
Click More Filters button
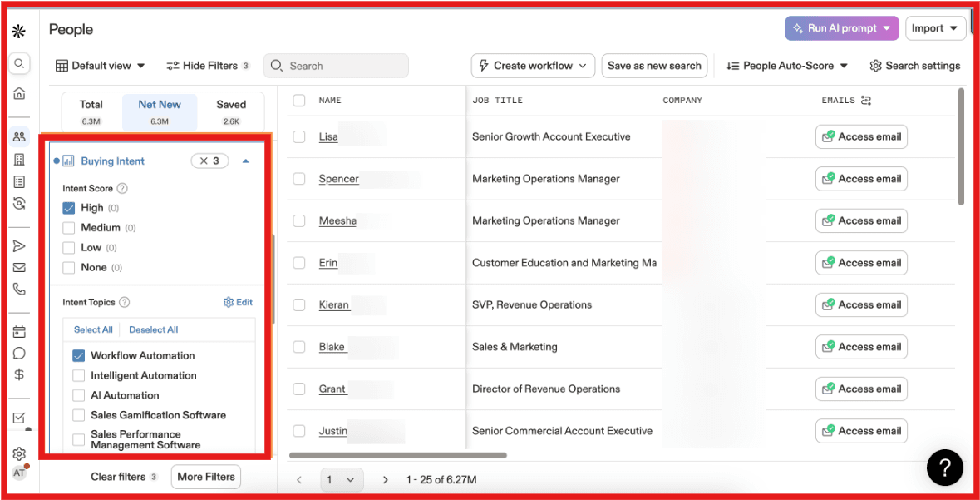205,477
